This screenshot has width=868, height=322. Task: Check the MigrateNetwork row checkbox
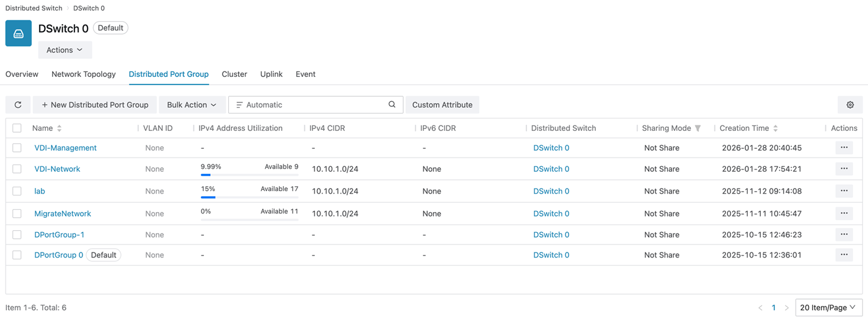(17, 213)
